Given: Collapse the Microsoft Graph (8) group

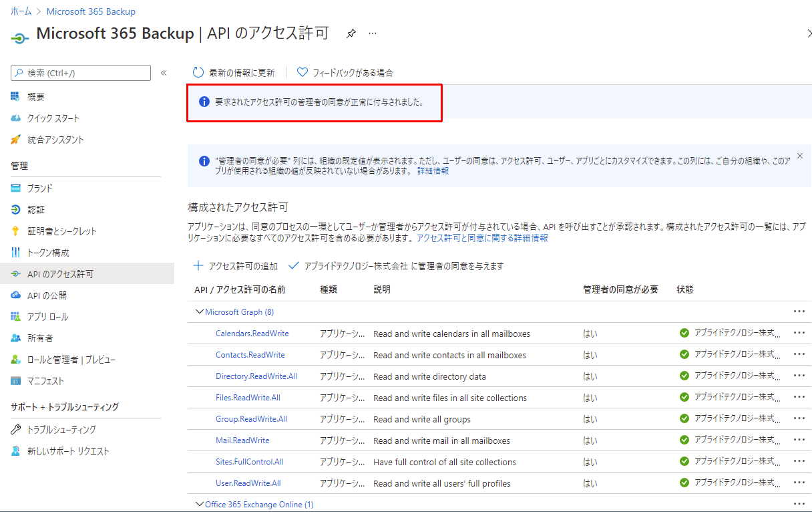Looking at the screenshot, I should click(x=199, y=311).
